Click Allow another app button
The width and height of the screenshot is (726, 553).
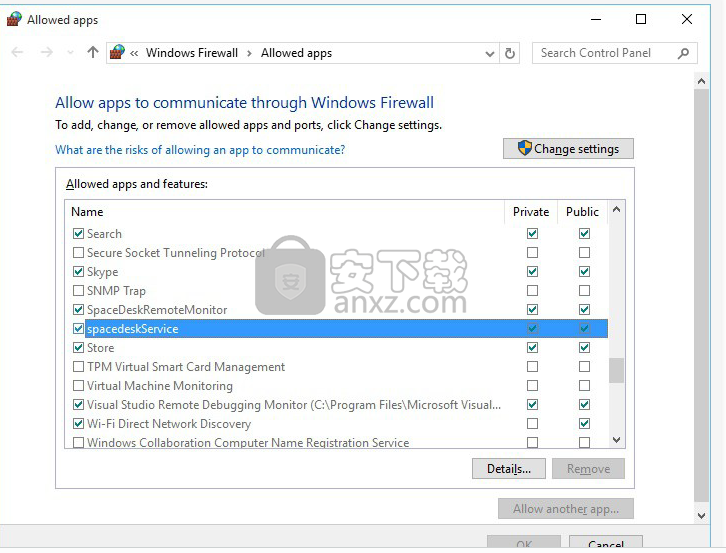point(566,509)
